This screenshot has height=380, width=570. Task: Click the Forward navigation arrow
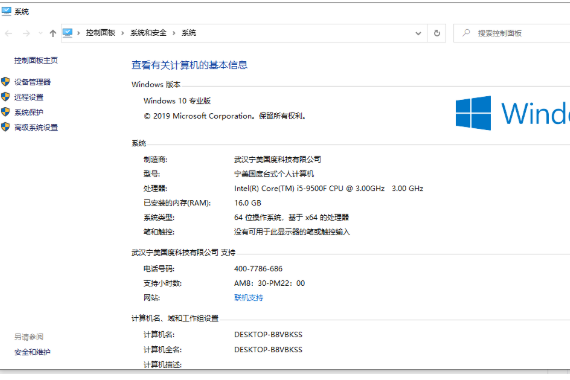(27, 33)
